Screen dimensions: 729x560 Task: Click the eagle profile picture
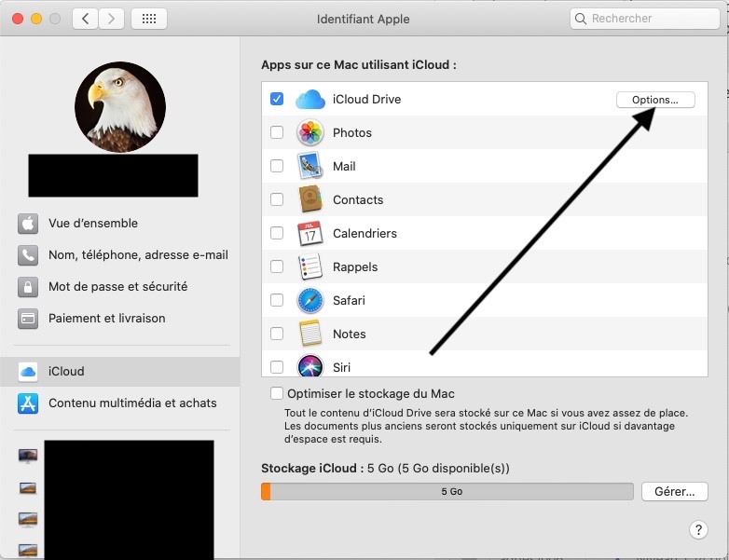coord(120,107)
